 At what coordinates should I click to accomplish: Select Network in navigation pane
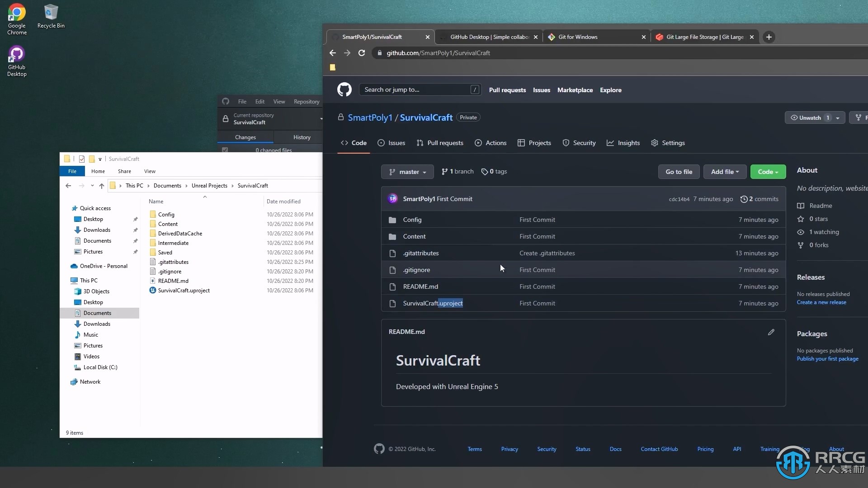pyautogui.click(x=90, y=382)
